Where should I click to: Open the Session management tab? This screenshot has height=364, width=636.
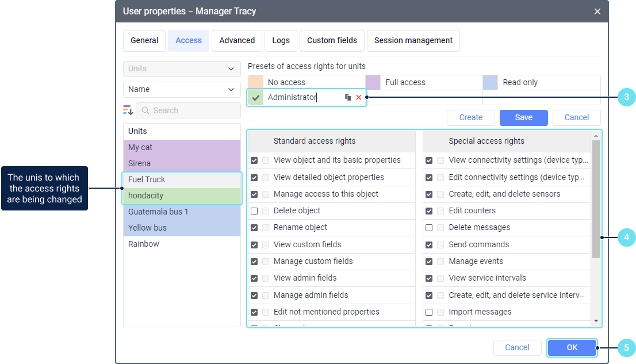(x=413, y=40)
